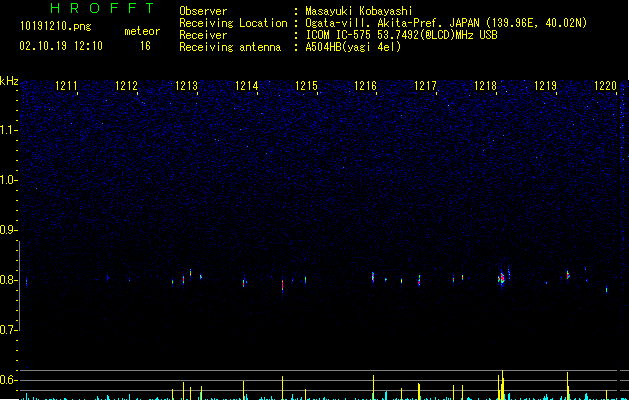Click the date stamp 02.10.19 12:10

61,46
